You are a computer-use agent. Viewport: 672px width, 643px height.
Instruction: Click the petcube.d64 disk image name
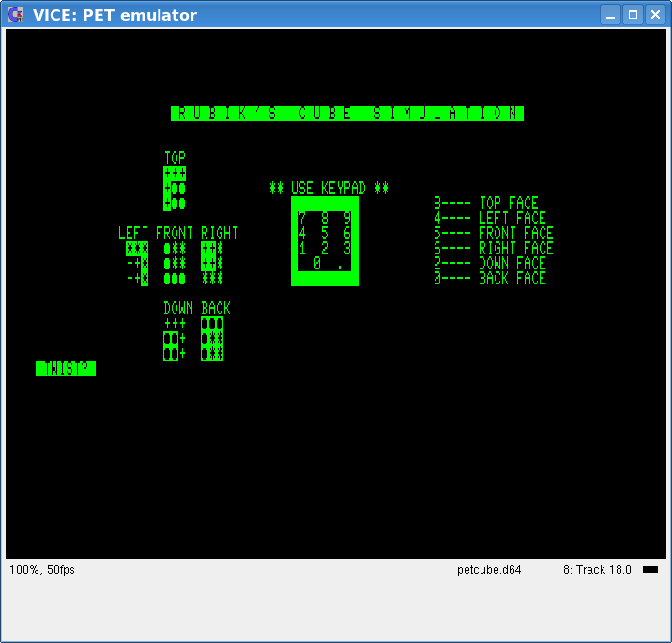(489, 569)
